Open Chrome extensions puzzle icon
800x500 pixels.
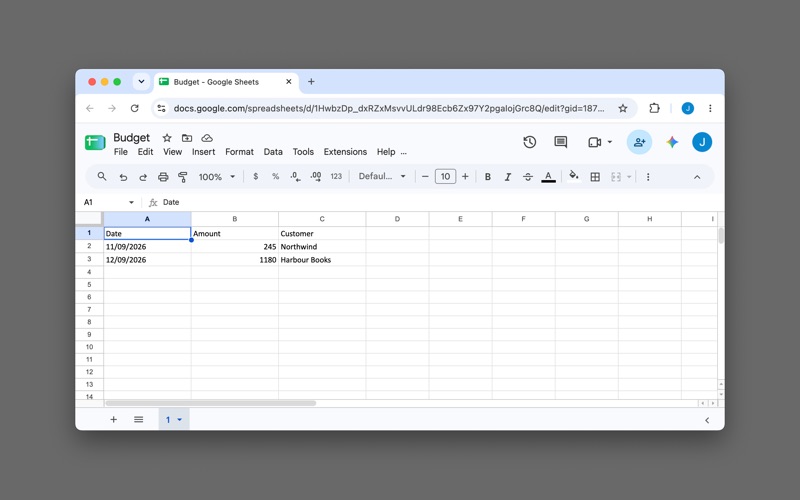[x=654, y=108]
